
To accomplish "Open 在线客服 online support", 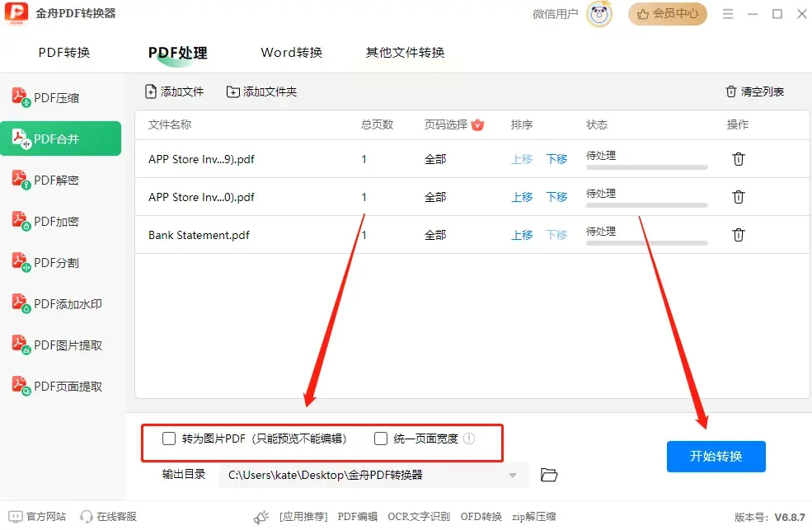I will (108, 517).
